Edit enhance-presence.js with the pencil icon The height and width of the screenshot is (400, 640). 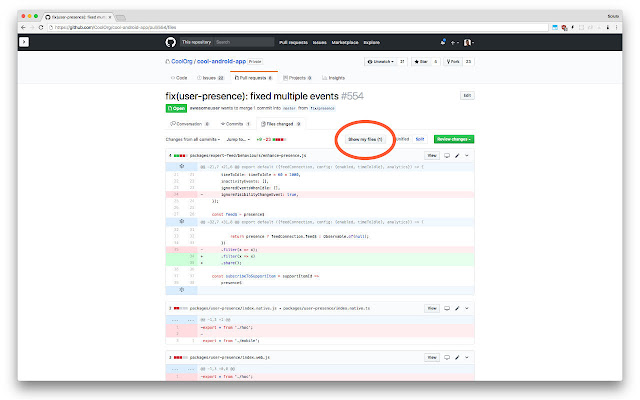click(x=457, y=156)
